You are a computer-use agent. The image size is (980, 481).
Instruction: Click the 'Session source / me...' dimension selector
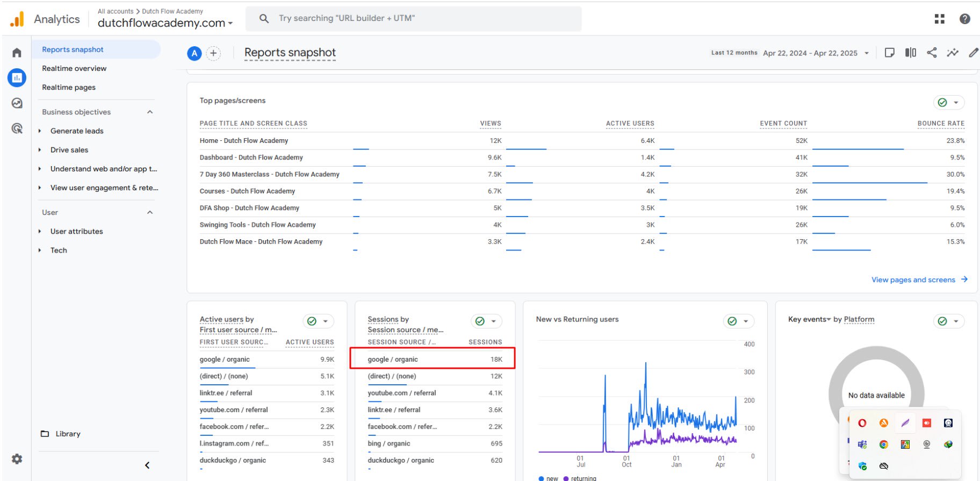point(406,330)
